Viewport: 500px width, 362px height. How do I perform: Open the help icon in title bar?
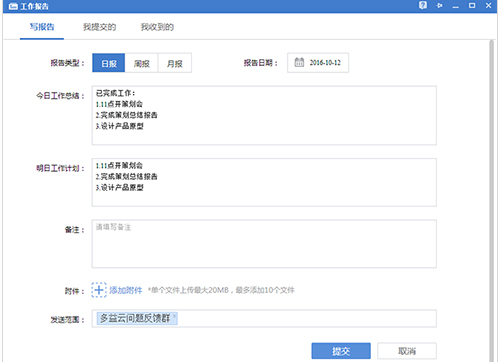tap(423, 5)
